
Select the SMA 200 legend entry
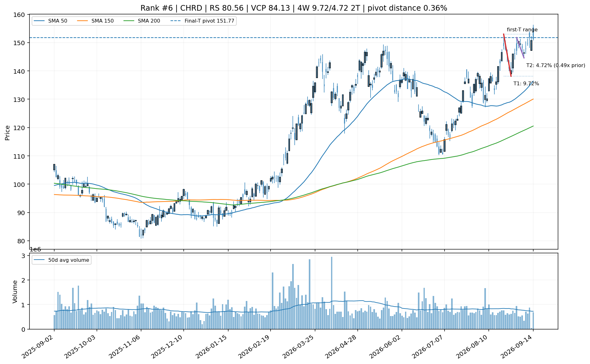[x=142, y=21]
